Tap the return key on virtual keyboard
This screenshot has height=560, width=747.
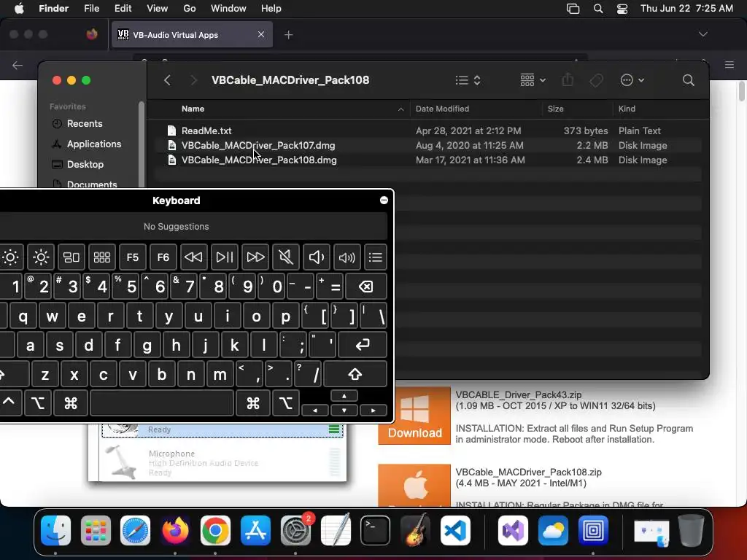click(362, 345)
